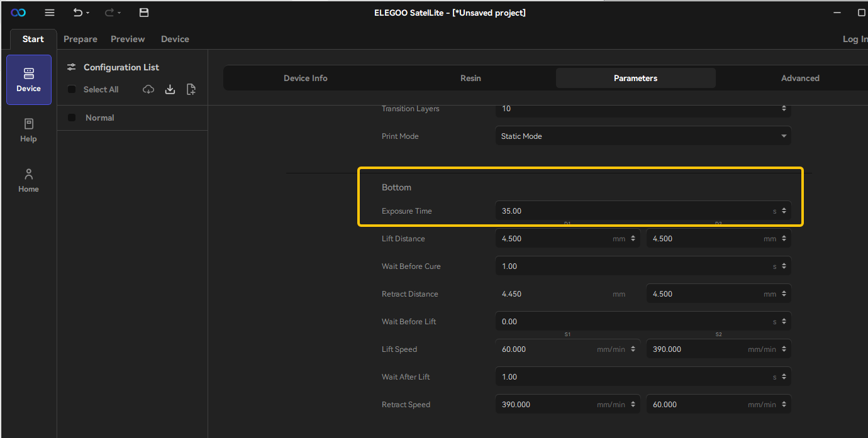The width and height of the screenshot is (868, 438).
Task: Select the Device sidebar icon
Action: (29, 80)
